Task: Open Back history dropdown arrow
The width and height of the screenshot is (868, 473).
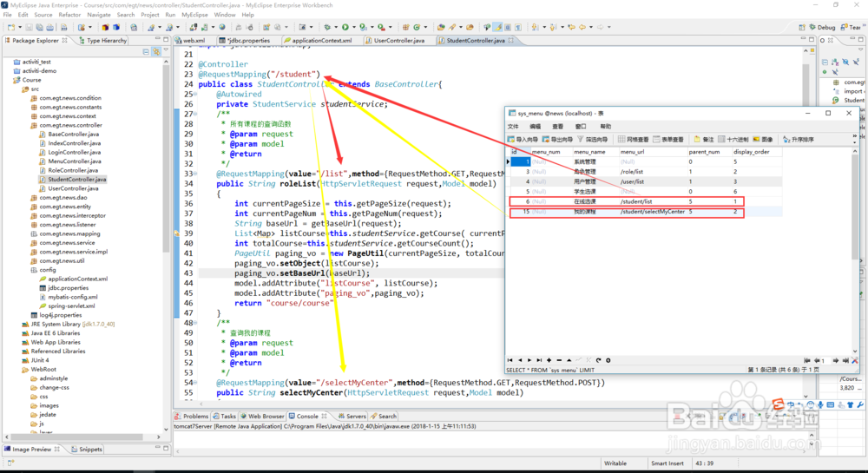Action: [590, 27]
